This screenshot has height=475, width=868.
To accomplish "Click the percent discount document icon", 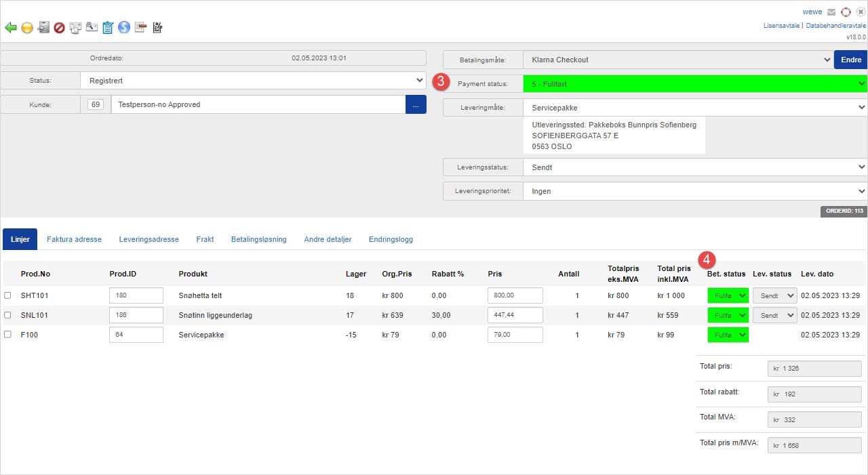I will [x=157, y=28].
